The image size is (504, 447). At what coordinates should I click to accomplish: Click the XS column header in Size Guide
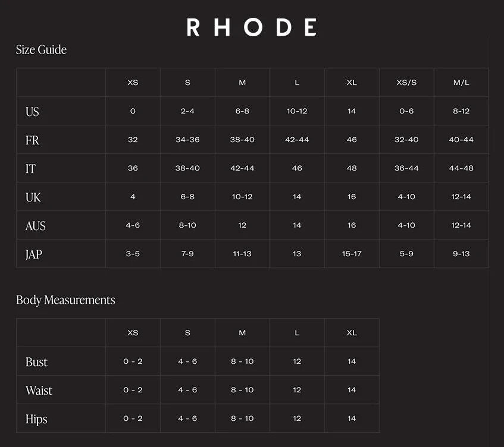point(133,83)
